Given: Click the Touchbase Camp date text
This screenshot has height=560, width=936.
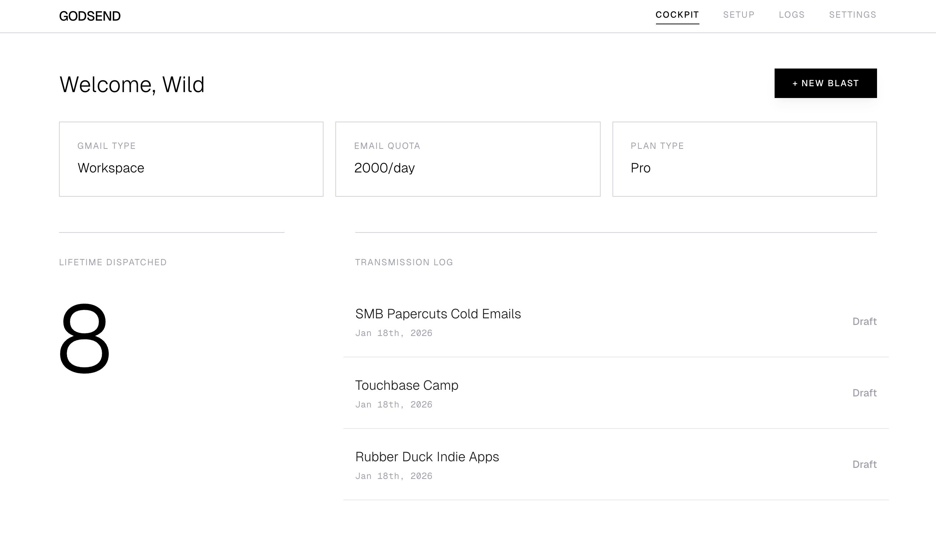Looking at the screenshot, I should pyautogui.click(x=394, y=405).
